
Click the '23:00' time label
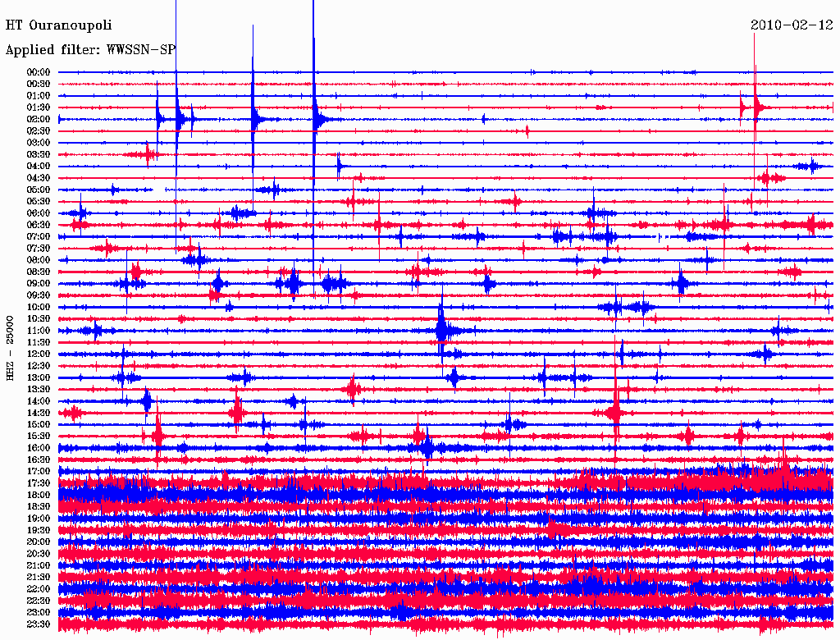(38, 612)
